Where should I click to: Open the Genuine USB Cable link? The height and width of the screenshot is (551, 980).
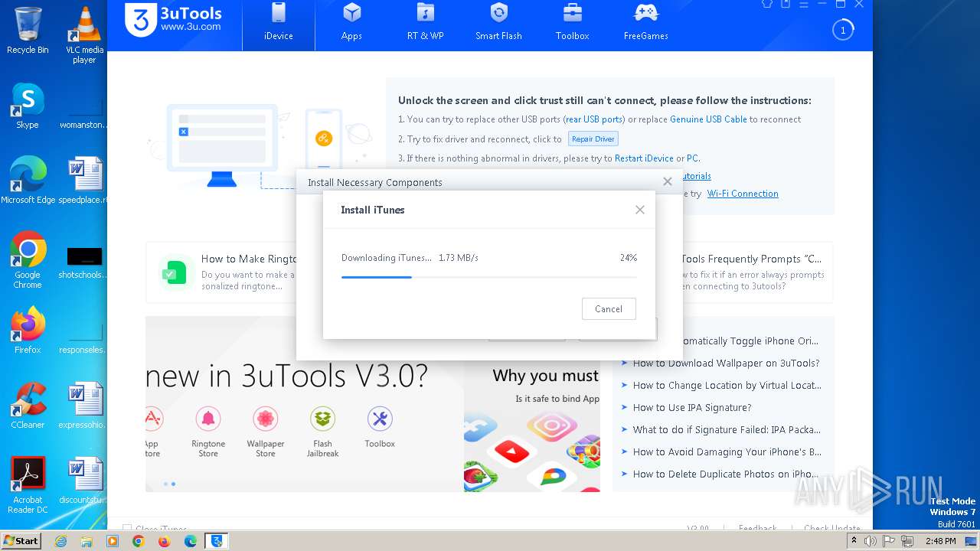pyautogui.click(x=708, y=119)
